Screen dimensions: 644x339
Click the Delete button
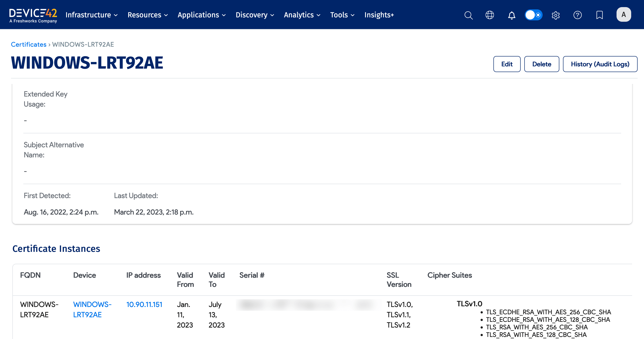[x=541, y=64]
